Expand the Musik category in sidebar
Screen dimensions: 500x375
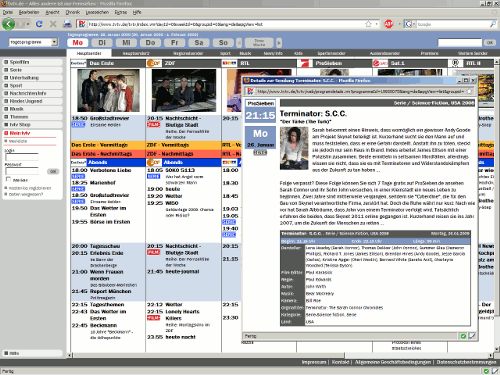tap(33, 109)
